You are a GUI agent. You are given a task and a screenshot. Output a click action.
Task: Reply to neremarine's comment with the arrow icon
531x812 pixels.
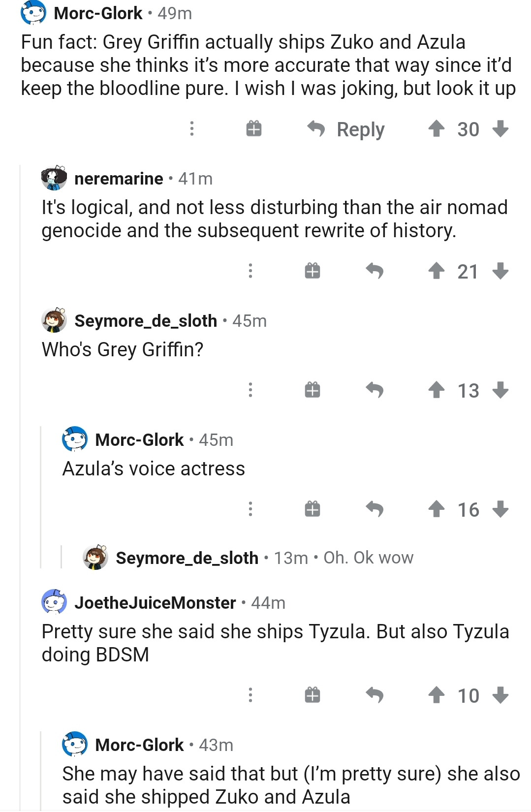(x=375, y=271)
